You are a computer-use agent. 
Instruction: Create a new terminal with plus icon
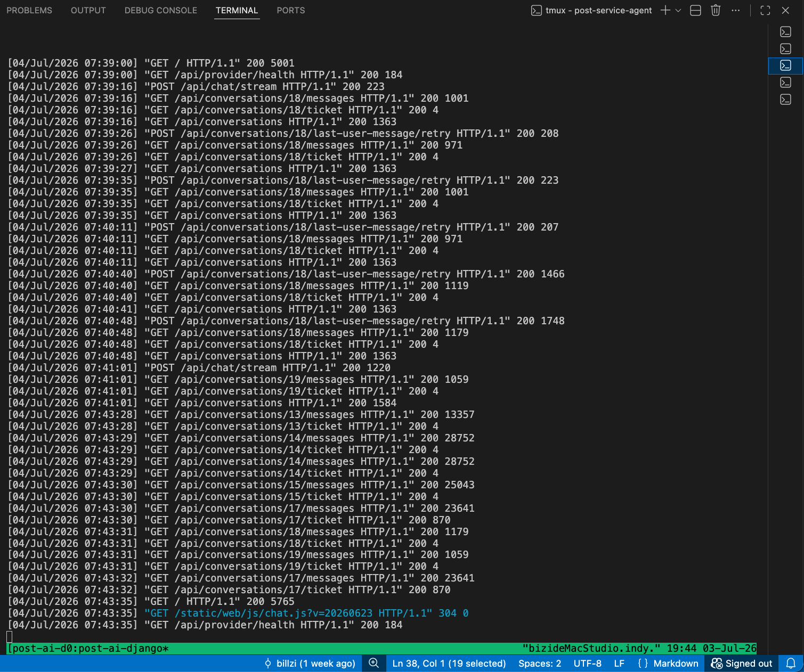click(665, 11)
